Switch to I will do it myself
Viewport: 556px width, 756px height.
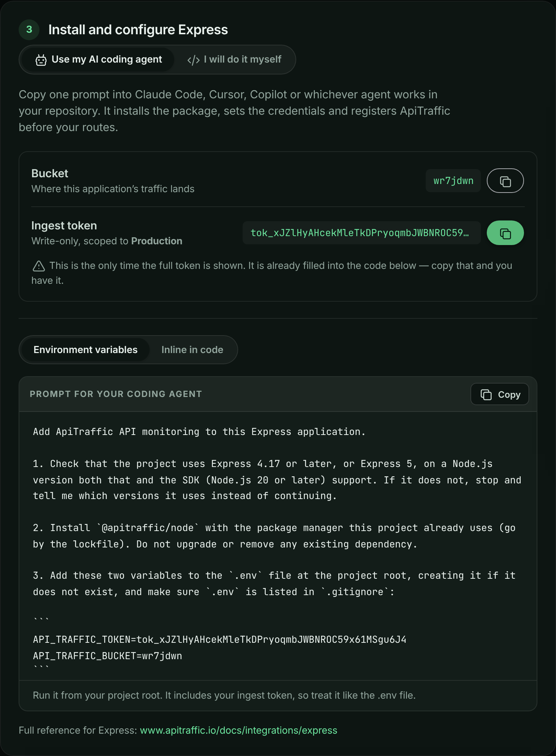[234, 60]
